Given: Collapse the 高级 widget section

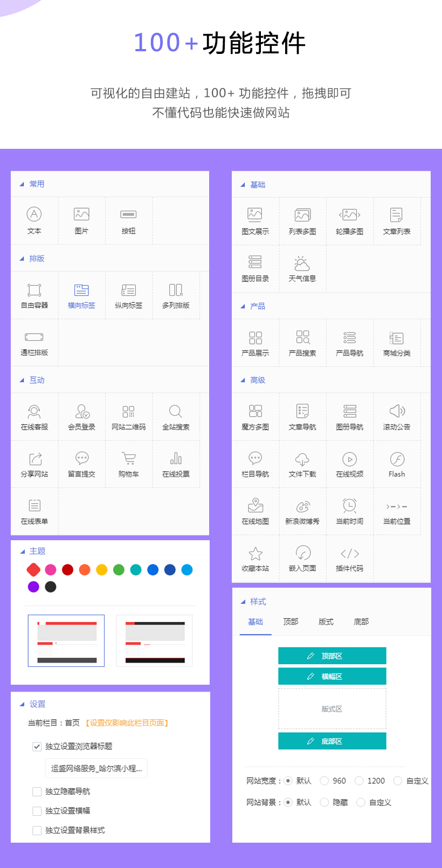Looking at the screenshot, I should point(243,380).
